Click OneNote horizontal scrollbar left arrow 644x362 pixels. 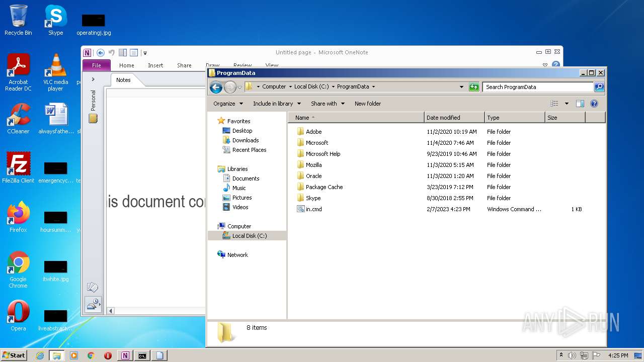tap(111, 311)
